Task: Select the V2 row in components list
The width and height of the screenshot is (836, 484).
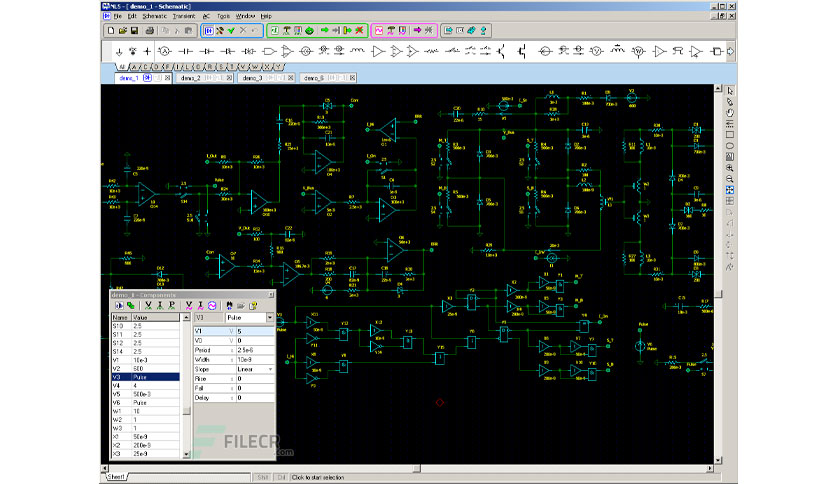Action: coord(146,369)
